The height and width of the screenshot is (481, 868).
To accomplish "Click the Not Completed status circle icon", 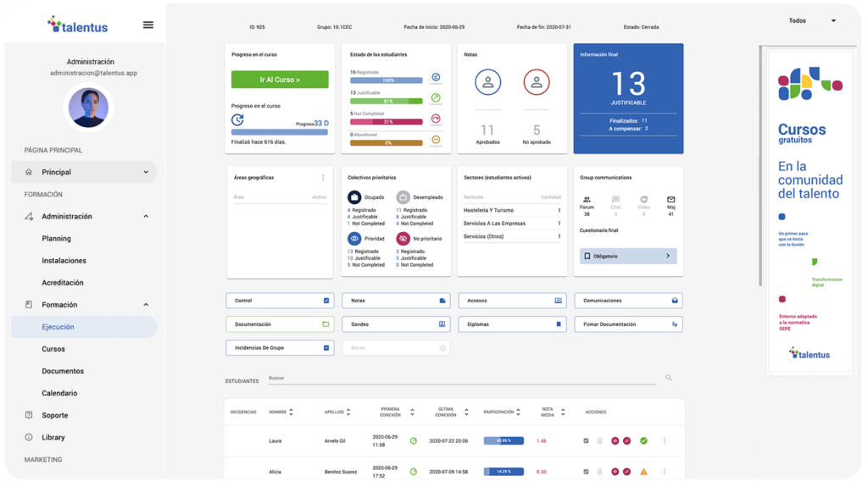I will point(437,119).
